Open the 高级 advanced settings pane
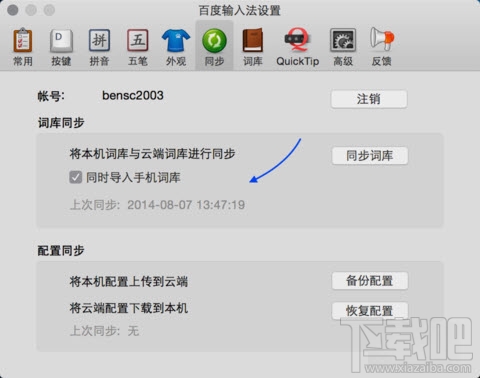Viewport: 480px width, 378px height. [343, 47]
